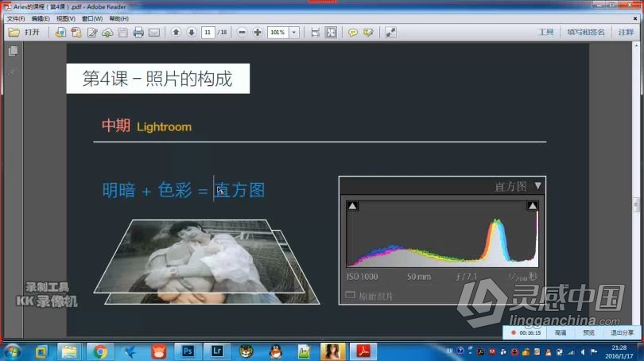
Task: Click the slide title 第4课 – 照片的构成
Action: coord(157,79)
